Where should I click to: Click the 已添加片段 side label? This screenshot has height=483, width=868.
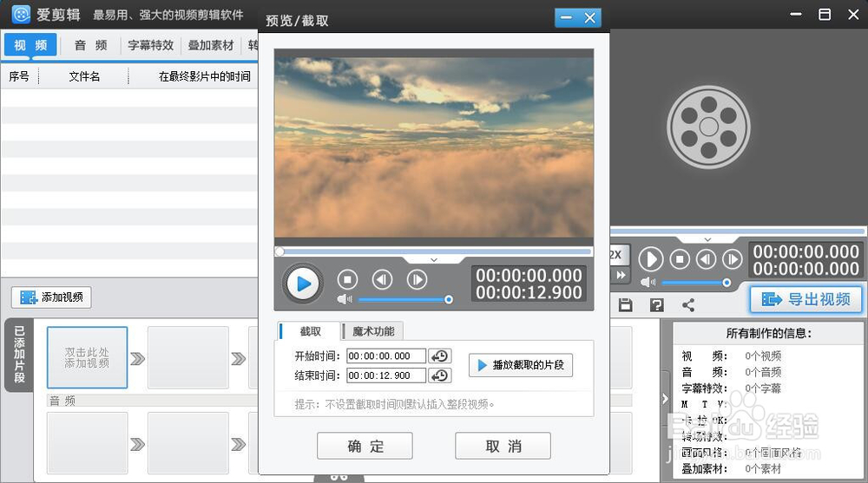19,355
